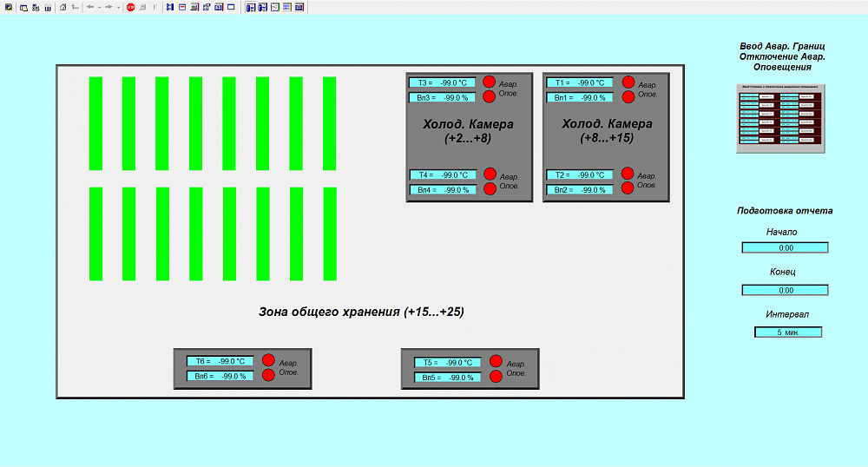This screenshot has width=868, height=467.
Task: Click the red STOP icon in the toolbar
Action: (131, 7)
